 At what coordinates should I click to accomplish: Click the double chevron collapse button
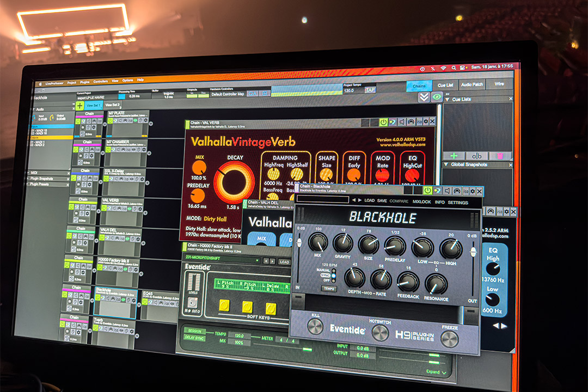(424, 97)
